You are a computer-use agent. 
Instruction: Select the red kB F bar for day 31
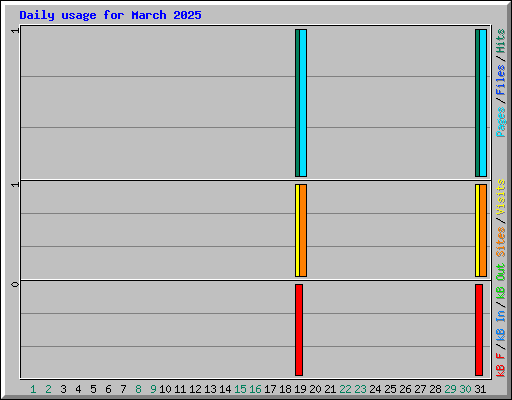479,330
